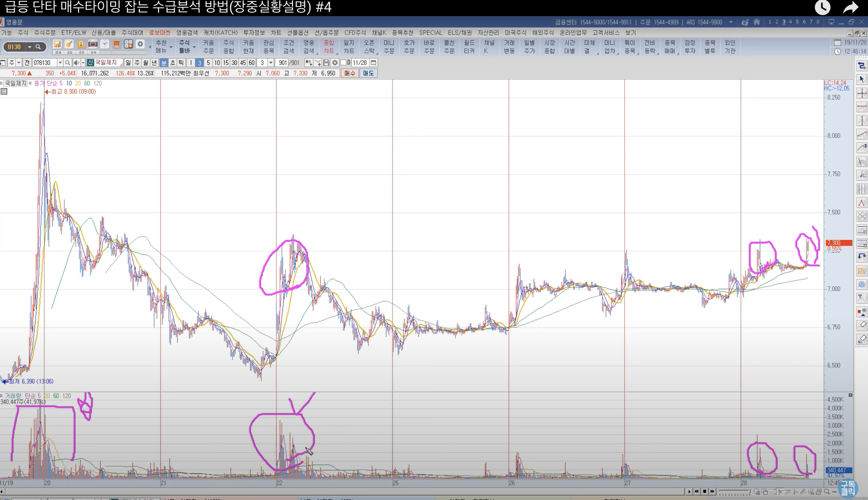Click the play button in chart replay controls
Image resolution: width=868 pixels, height=500 pixels.
click(x=689, y=491)
